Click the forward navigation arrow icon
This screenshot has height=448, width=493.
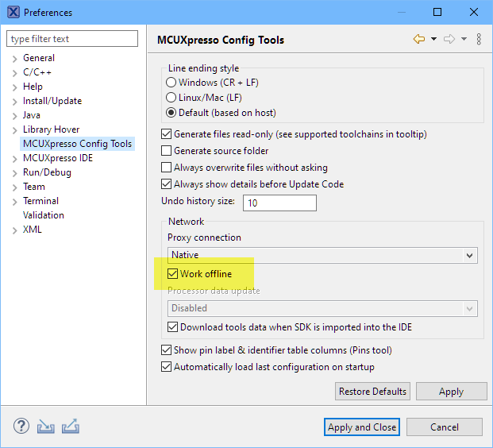(x=449, y=40)
